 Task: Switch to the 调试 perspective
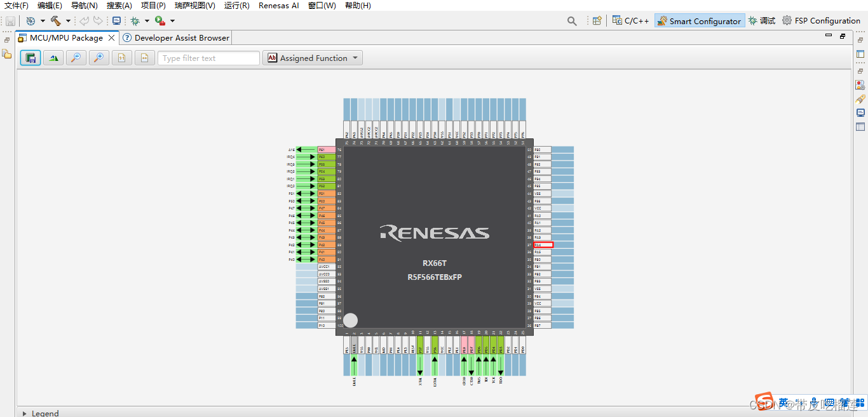(762, 20)
